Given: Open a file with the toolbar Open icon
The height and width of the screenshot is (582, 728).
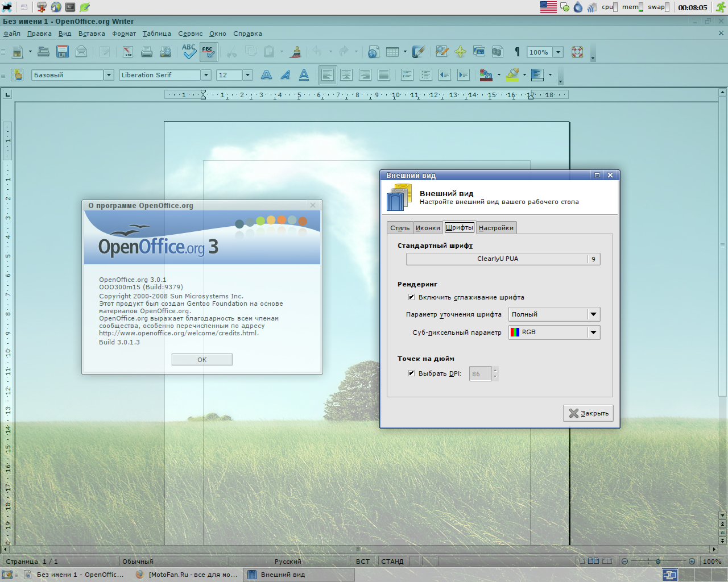Looking at the screenshot, I should click(44, 52).
